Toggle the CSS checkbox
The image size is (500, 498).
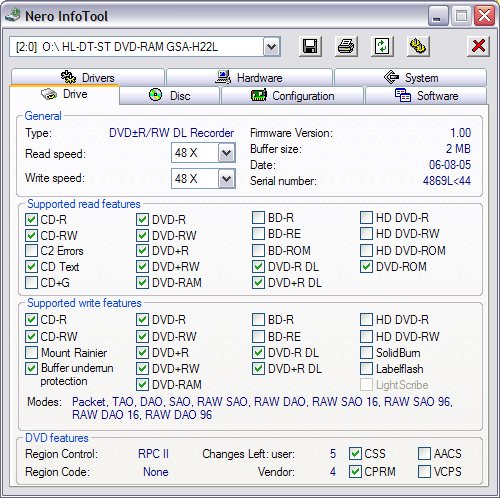pyautogui.click(x=355, y=453)
